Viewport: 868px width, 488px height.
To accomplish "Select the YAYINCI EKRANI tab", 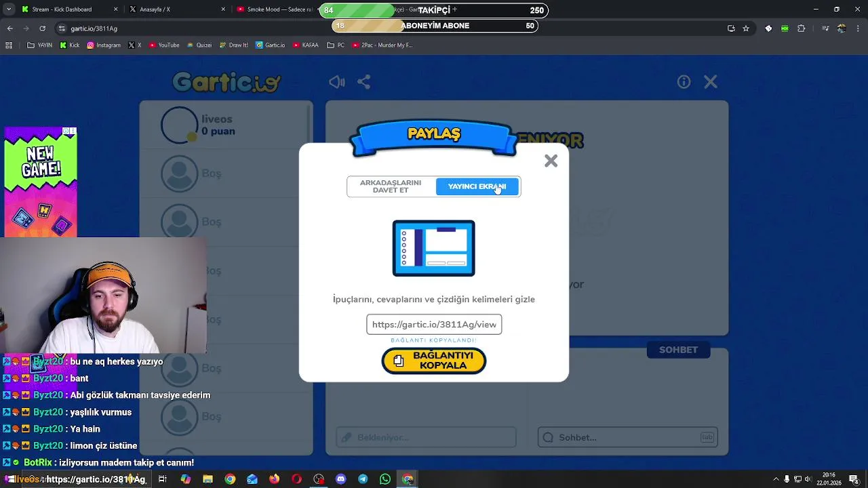I will coord(477,186).
